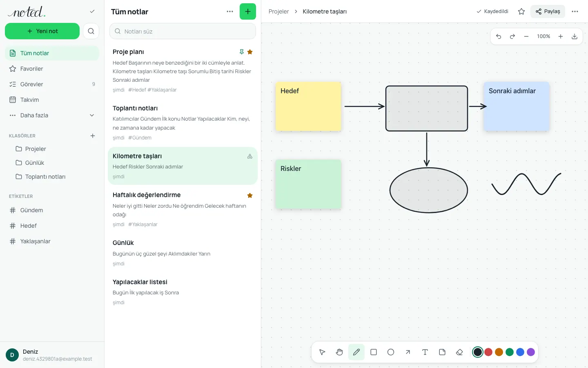Navigate to Projeler in the breadcrumb
Image resolution: width=588 pixels, height=368 pixels.
(x=278, y=11)
